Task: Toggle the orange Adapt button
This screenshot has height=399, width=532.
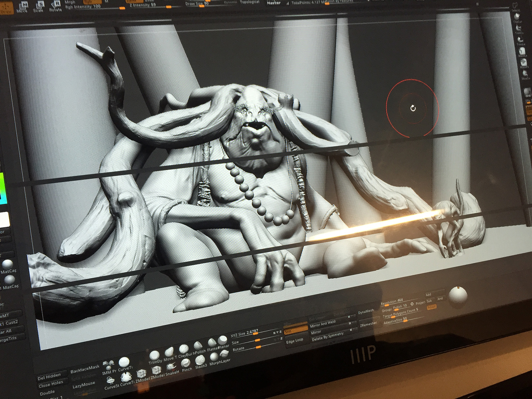Action: [x=431, y=307]
